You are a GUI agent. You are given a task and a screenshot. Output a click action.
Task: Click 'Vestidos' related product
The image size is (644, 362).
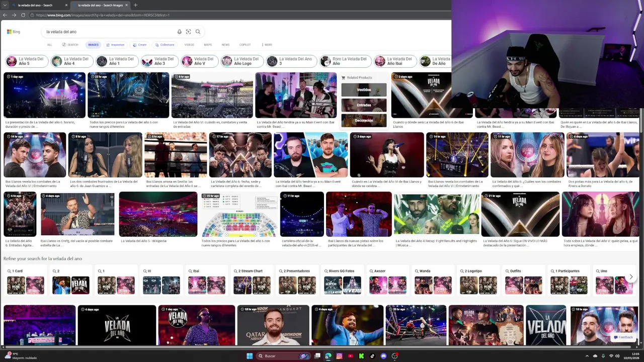click(x=364, y=89)
